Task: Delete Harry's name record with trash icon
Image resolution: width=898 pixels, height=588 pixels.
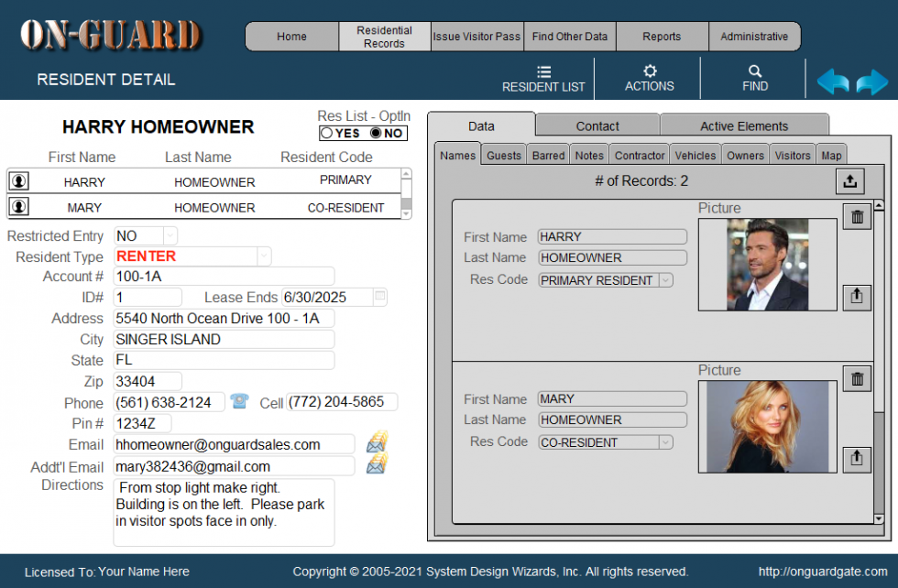Action: pyautogui.click(x=856, y=217)
